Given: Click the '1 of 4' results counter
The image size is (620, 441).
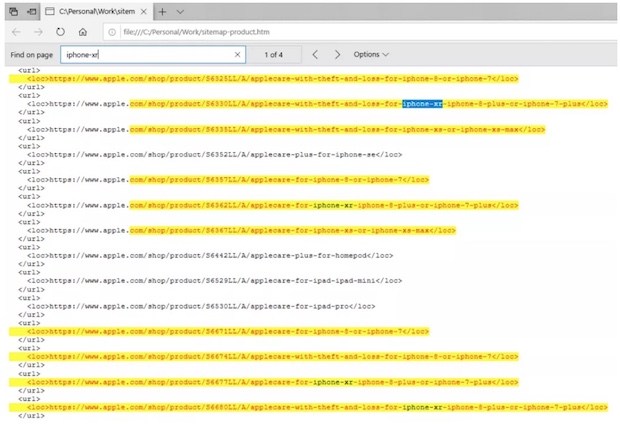Looking at the screenshot, I should click(x=274, y=55).
